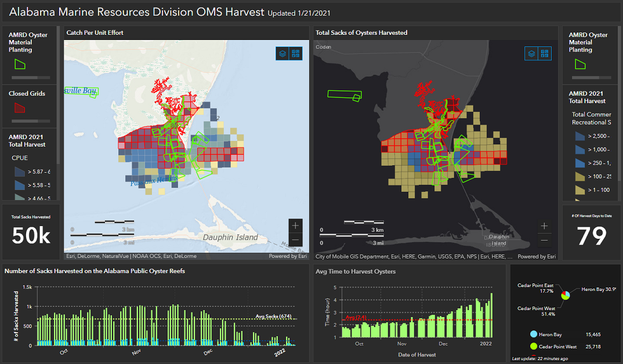Open the basemap gallery on the Total Sacks map
This screenshot has height=364, width=623.
point(545,52)
